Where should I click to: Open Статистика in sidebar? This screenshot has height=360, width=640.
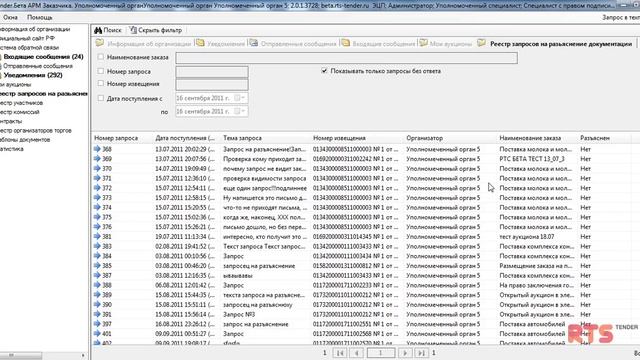pyautogui.click(x=12, y=149)
